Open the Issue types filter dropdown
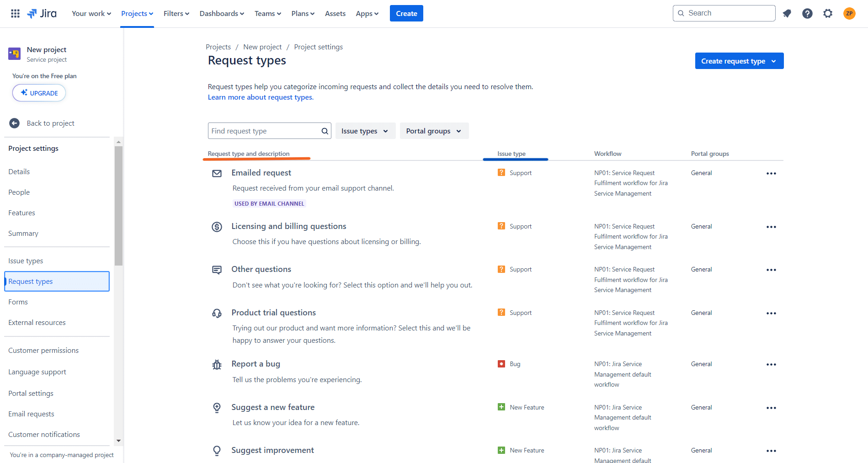Viewport: 868px width, 463px height. coord(365,131)
